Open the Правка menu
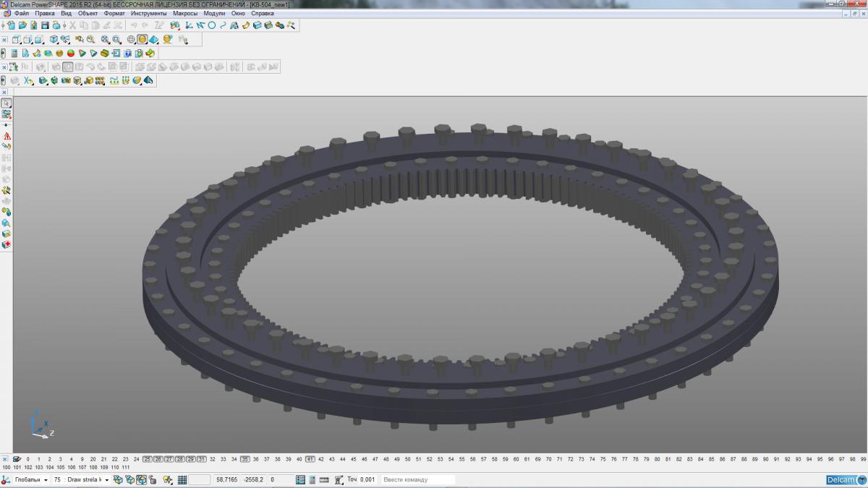Image resolution: width=868 pixels, height=488 pixels. (x=45, y=13)
